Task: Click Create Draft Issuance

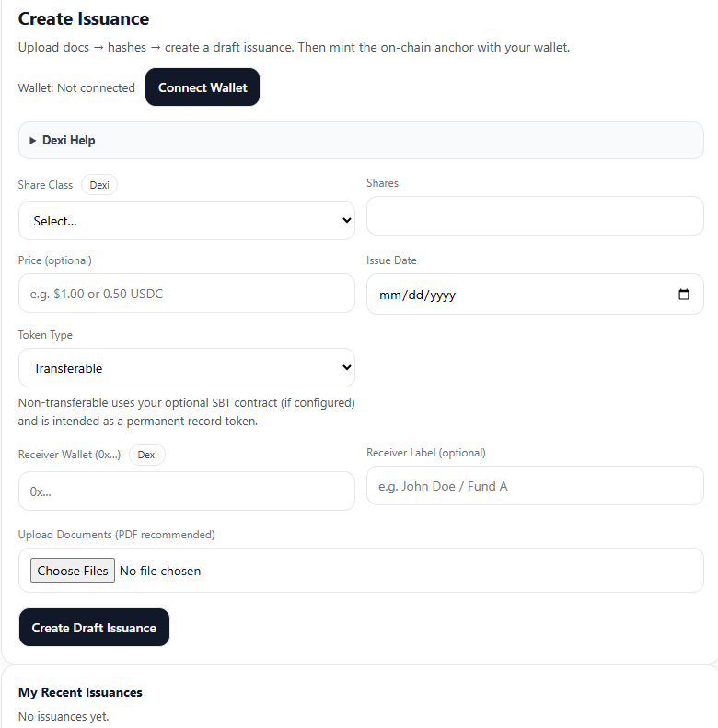Action: (94, 628)
